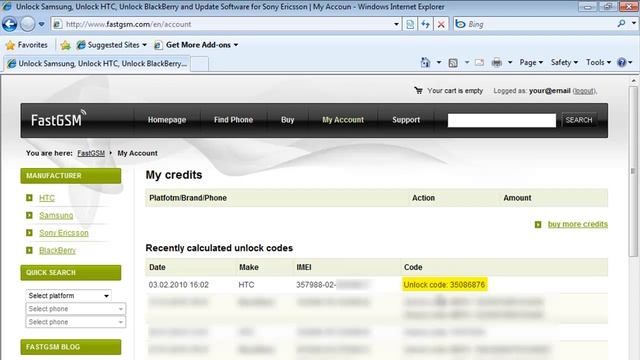Open the Print options dropdown arrow
The width and height of the screenshot is (640, 360).
coord(510,62)
